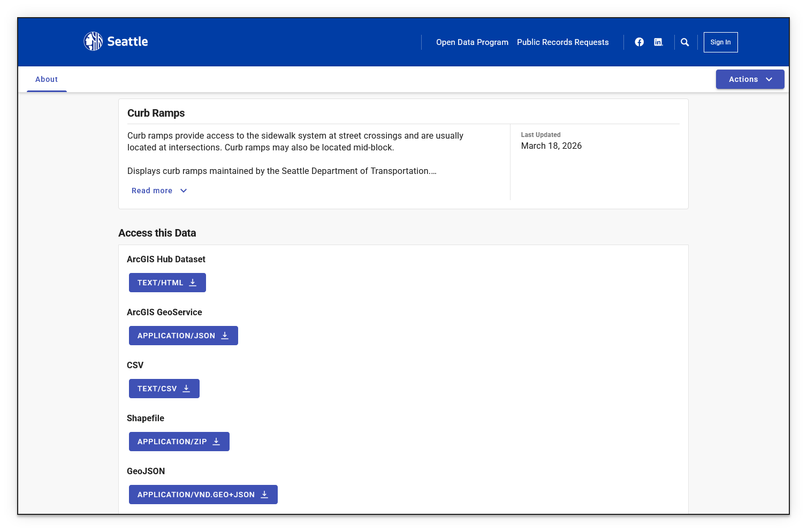The image size is (807, 532).
Task: Go to Public Records Requests
Action: [x=562, y=42]
